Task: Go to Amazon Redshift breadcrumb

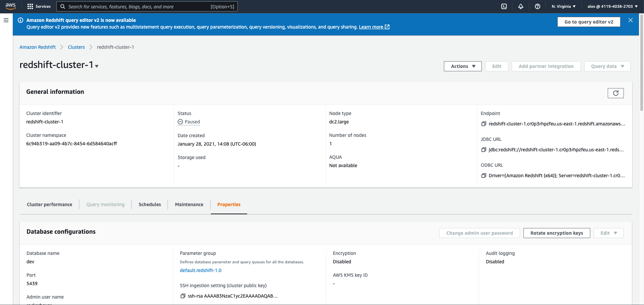Action: (38, 47)
